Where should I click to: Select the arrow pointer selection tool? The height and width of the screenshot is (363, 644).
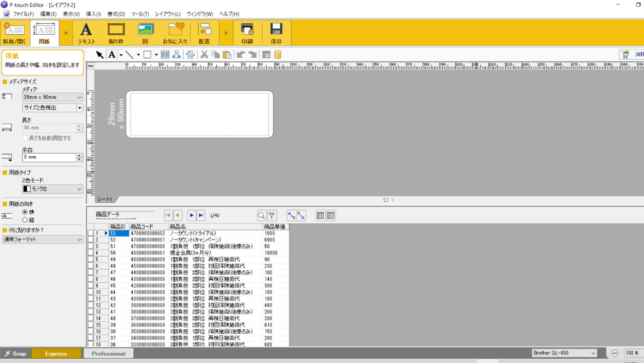(x=100, y=55)
